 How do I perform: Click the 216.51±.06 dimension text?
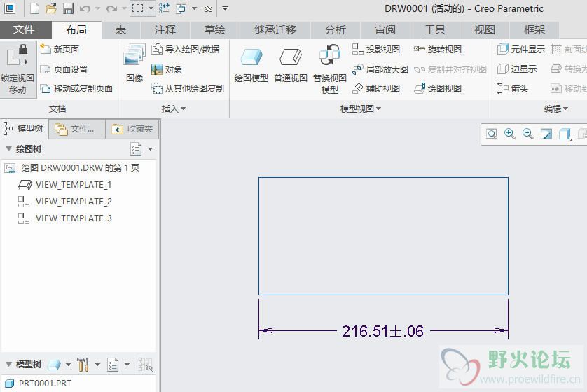click(x=382, y=331)
